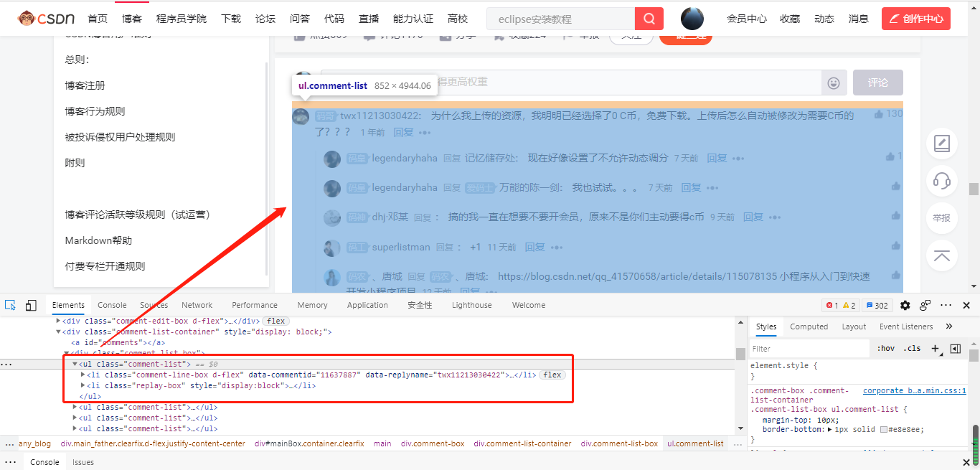Select the Computed styles tab
Screen dimensions: 980x470
click(809, 326)
